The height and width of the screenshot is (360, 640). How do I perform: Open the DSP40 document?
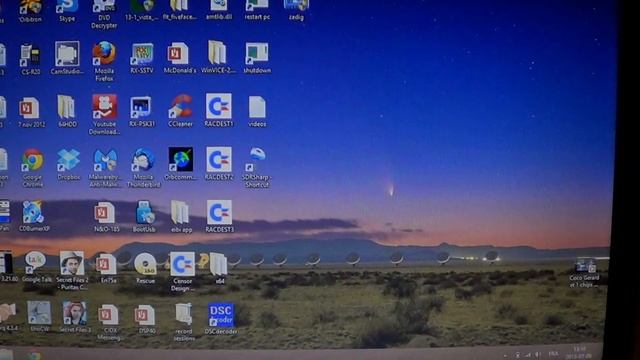145,319
